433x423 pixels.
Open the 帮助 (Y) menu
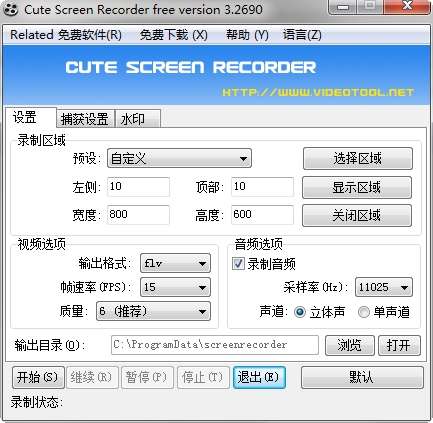coord(247,35)
